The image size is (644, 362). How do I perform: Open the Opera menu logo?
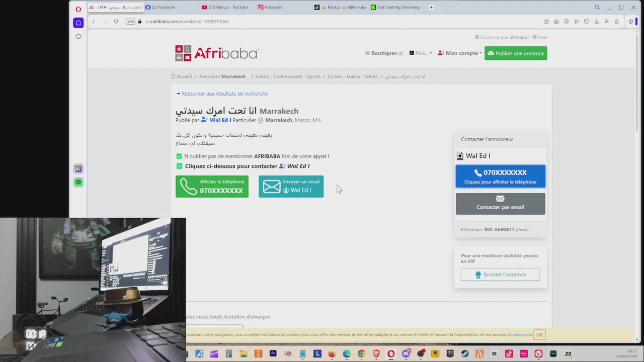(x=78, y=9)
